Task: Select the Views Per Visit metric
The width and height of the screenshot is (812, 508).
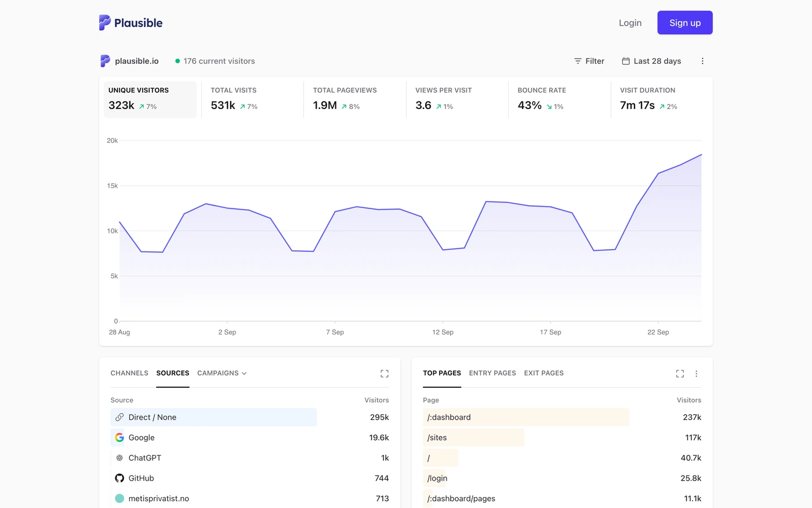Action: 457,99
